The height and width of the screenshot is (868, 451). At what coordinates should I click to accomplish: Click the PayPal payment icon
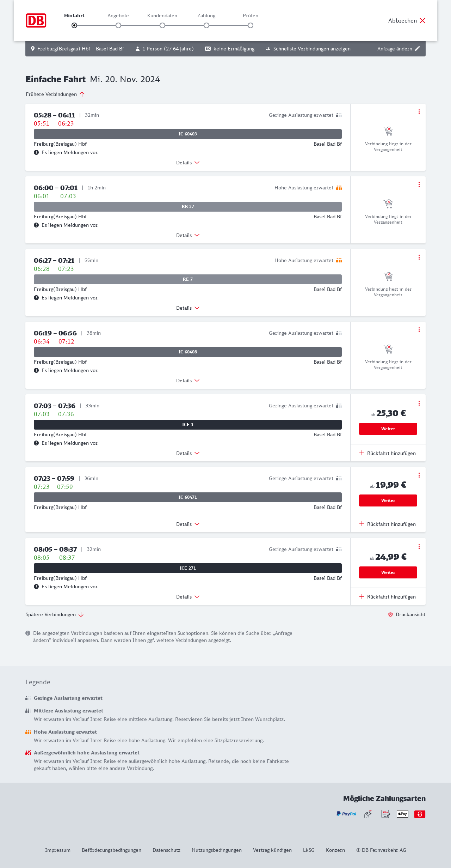click(346, 814)
